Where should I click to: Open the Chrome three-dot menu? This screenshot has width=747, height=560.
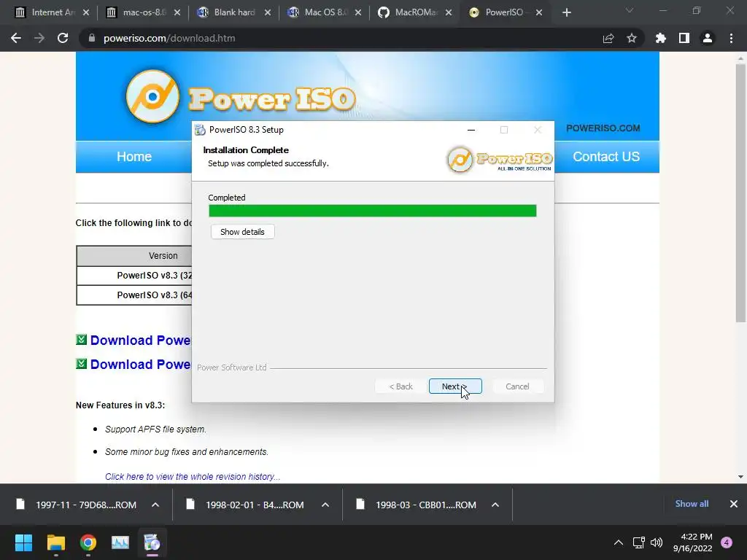click(x=731, y=38)
